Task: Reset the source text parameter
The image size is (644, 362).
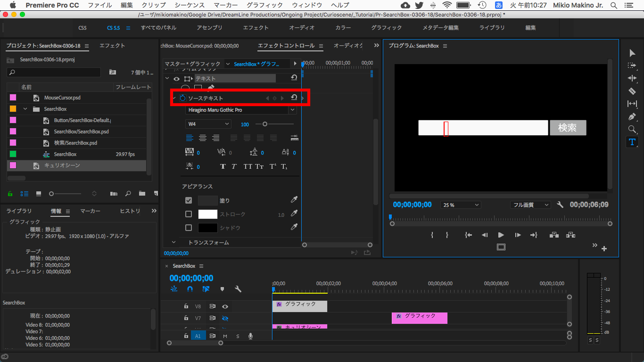Action: 294,98
